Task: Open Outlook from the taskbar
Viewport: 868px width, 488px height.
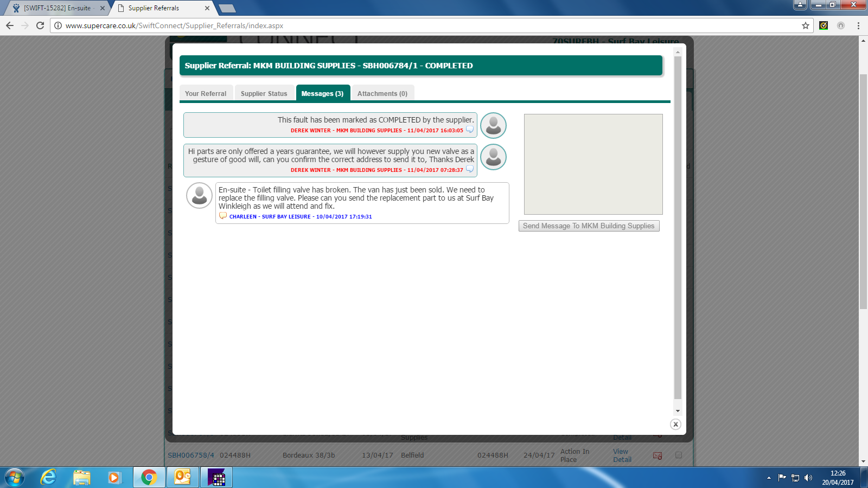Action: tap(183, 478)
